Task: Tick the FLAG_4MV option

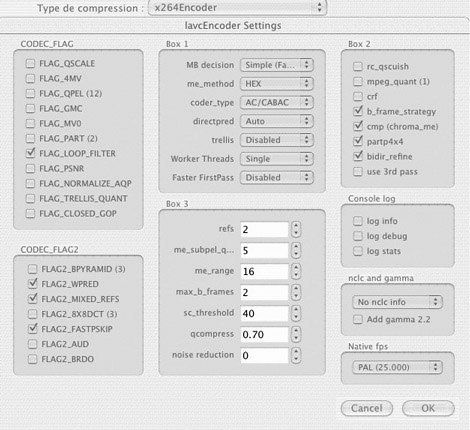Action: coord(30,78)
